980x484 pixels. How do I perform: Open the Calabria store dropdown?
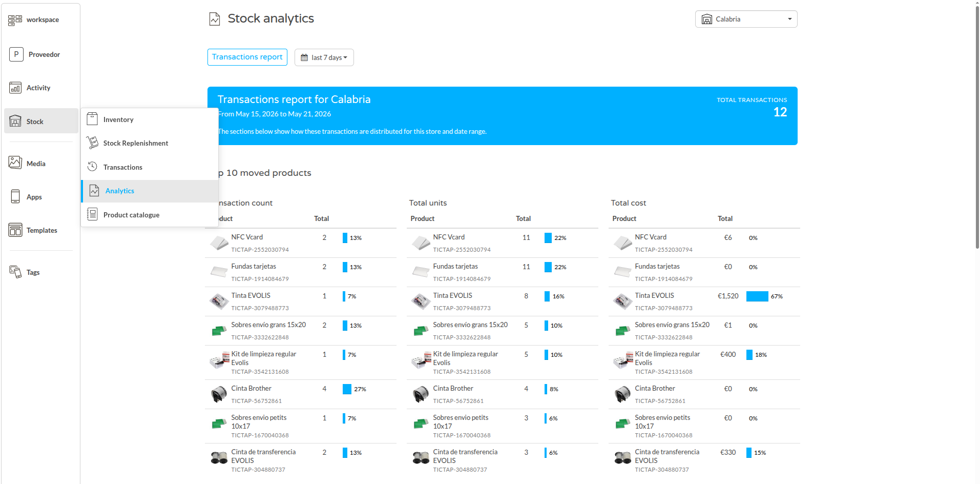click(x=746, y=19)
